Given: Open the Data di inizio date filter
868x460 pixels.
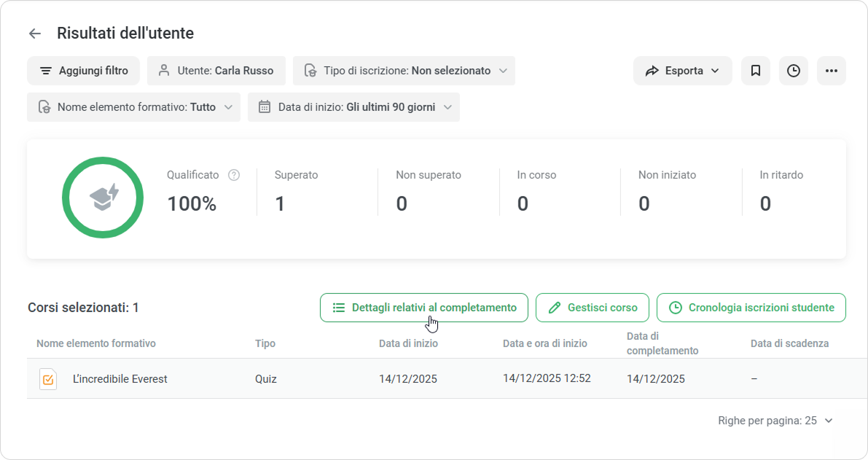Looking at the screenshot, I should (x=353, y=107).
